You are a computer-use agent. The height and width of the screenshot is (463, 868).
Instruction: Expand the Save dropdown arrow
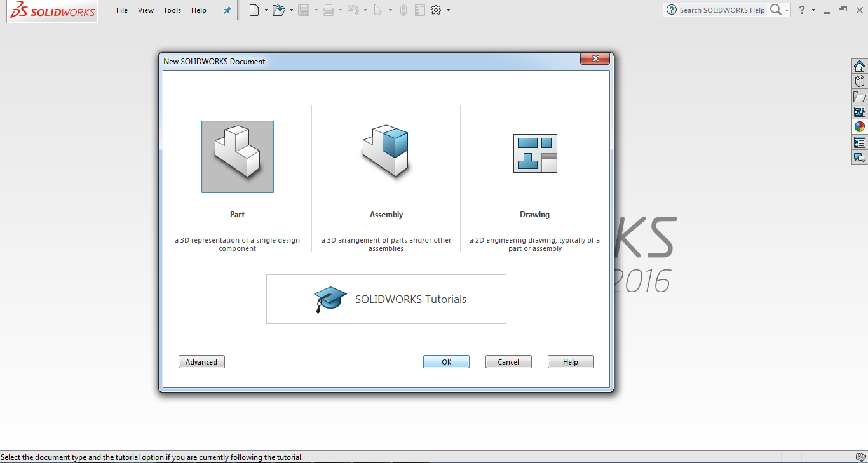tap(316, 10)
